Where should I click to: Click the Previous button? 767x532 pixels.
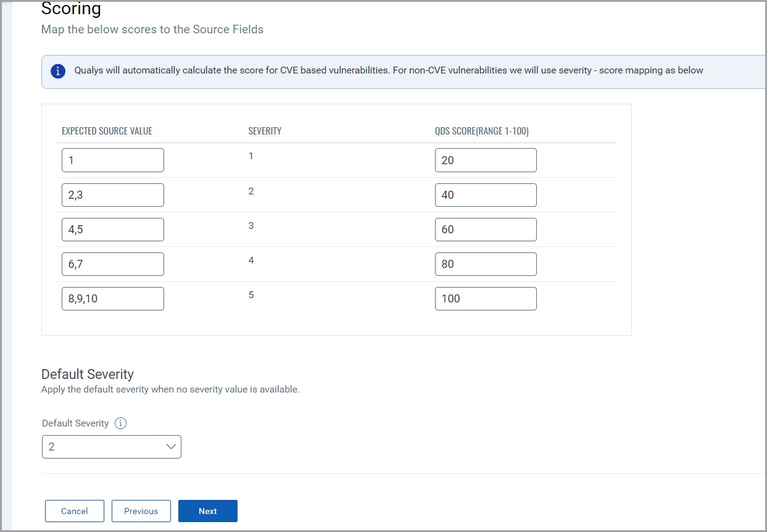(141, 511)
